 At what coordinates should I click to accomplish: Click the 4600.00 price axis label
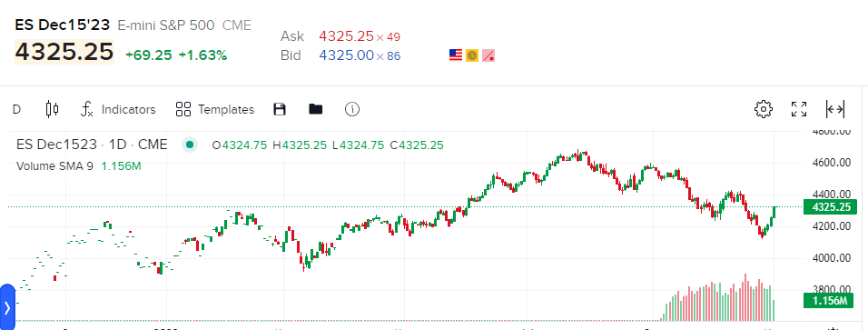pyautogui.click(x=832, y=163)
